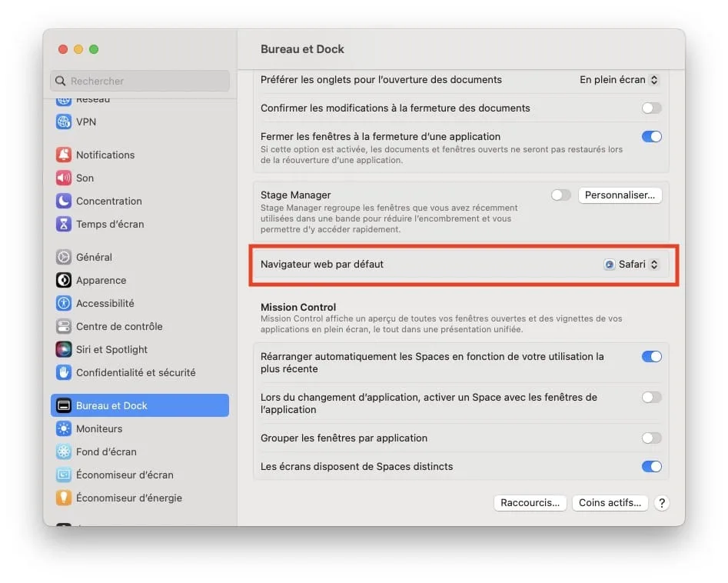Image resolution: width=728 pixels, height=583 pixels.
Task: Open the default web browser Safari dropdown
Action: [631, 265]
